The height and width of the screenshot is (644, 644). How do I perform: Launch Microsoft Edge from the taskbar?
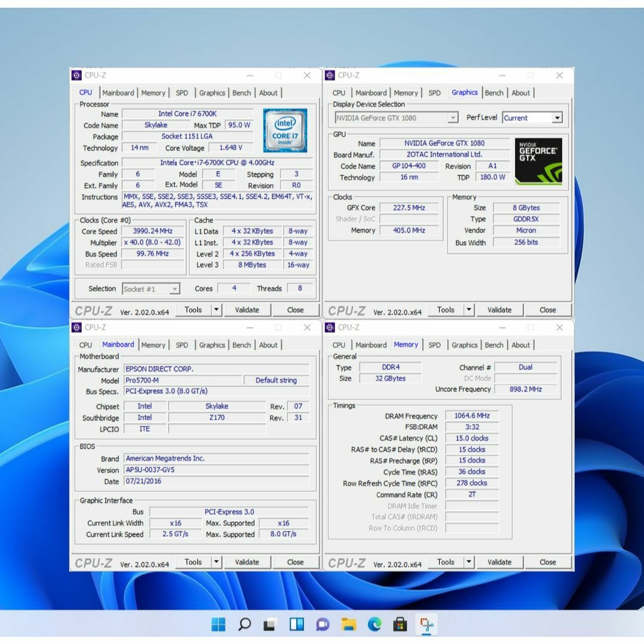click(x=374, y=624)
